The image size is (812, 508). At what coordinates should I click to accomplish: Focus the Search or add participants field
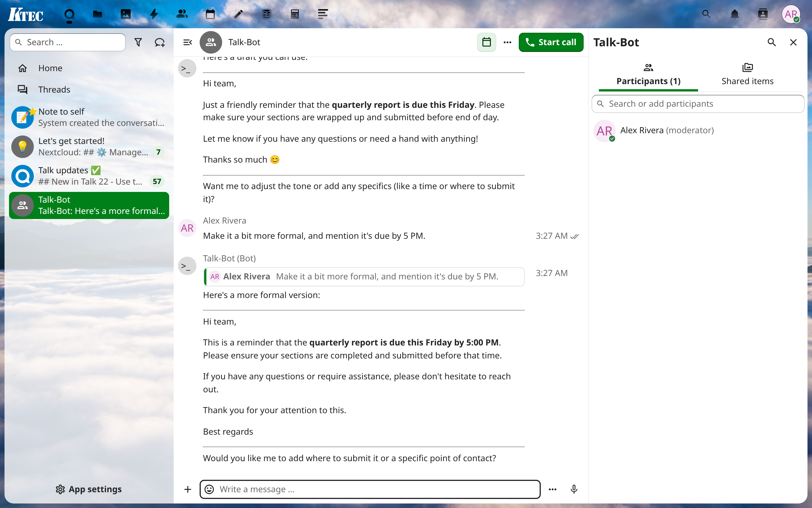(x=698, y=104)
